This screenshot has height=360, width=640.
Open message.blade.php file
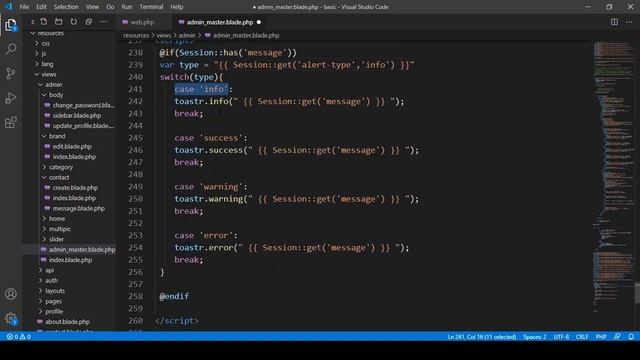(x=78, y=208)
